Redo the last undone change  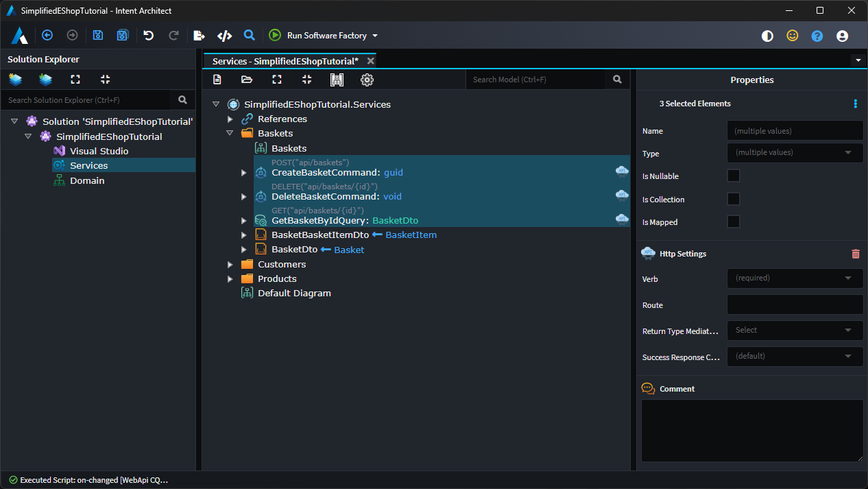[x=173, y=36]
